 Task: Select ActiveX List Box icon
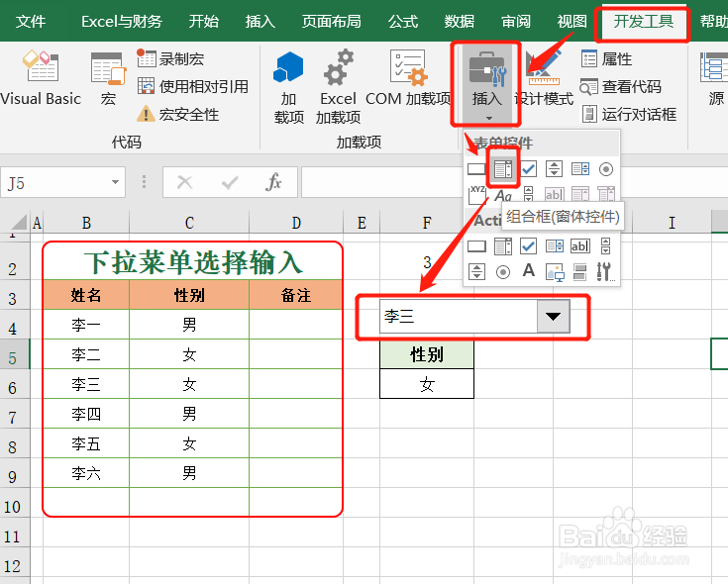[x=555, y=245]
